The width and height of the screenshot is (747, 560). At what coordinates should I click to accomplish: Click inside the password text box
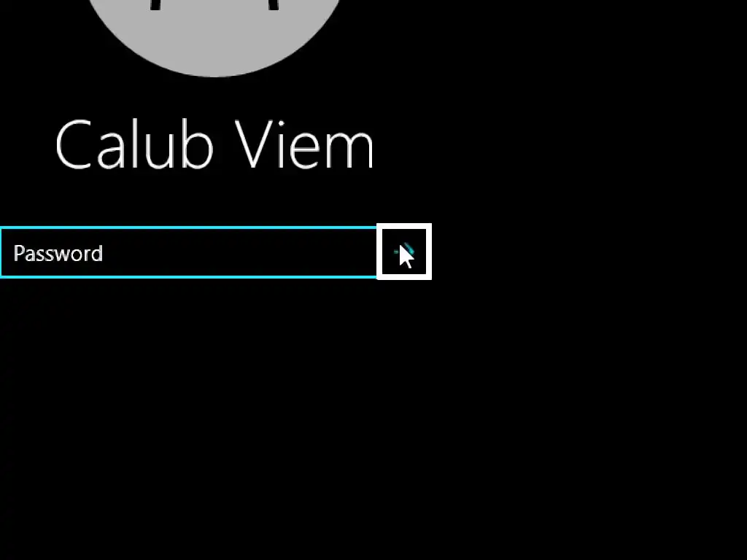coord(189,252)
